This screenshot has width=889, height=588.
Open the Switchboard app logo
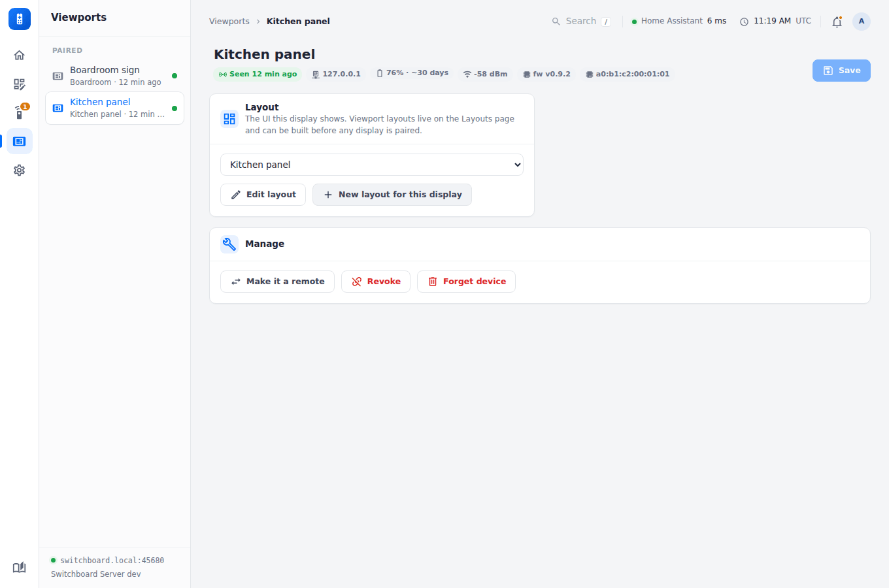(x=20, y=19)
